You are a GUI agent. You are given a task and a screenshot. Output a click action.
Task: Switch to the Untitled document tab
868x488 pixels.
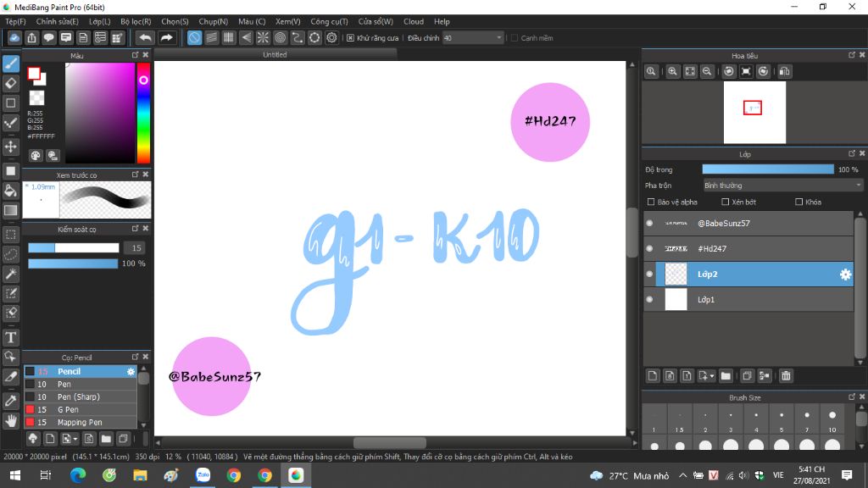[x=275, y=54]
